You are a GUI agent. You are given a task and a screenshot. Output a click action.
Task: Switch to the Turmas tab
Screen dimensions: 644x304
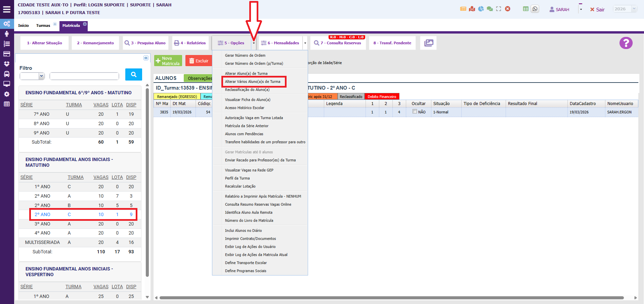[43, 26]
